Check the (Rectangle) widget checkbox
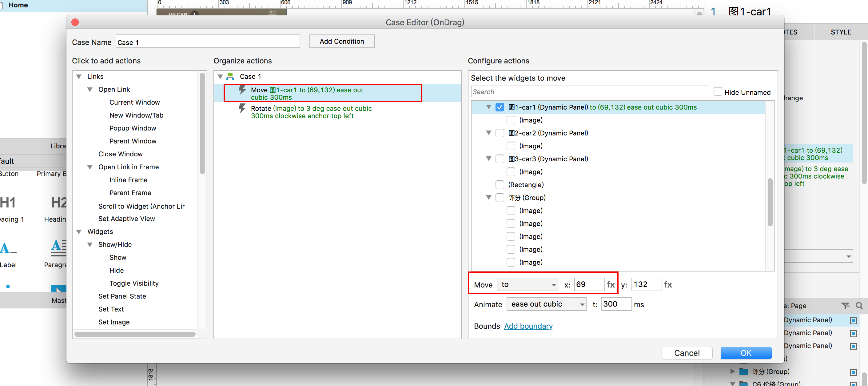Viewport: 868px width, 386px height. click(x=500, y=185)
